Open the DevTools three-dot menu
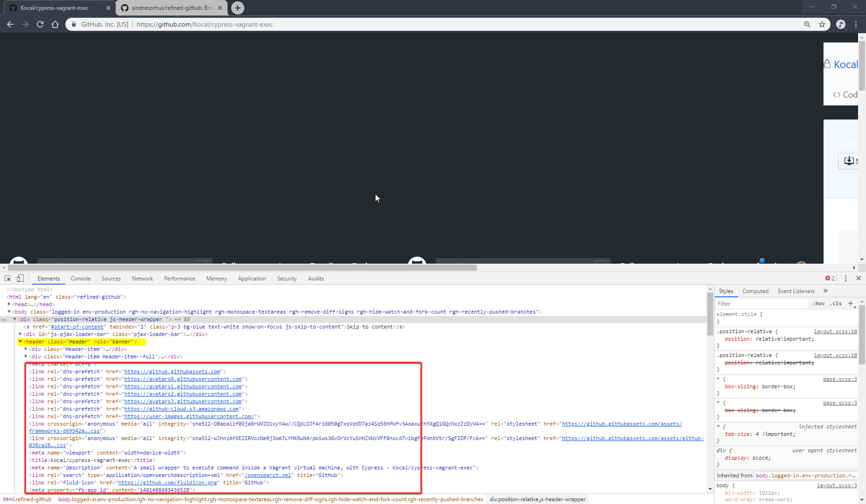 click(x=846, y=278)
